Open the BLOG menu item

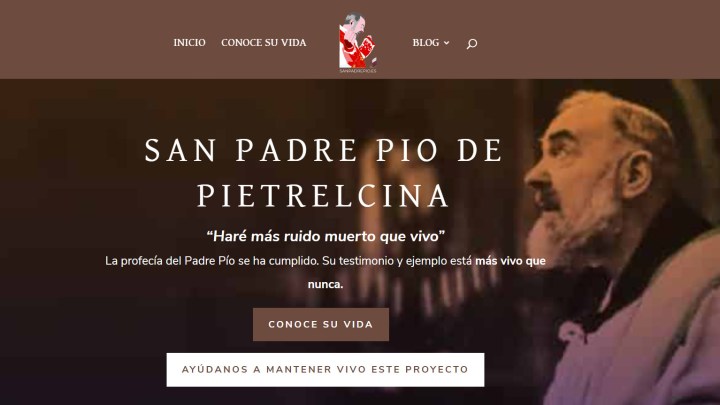pyautogui.click(x=426, y=42)
